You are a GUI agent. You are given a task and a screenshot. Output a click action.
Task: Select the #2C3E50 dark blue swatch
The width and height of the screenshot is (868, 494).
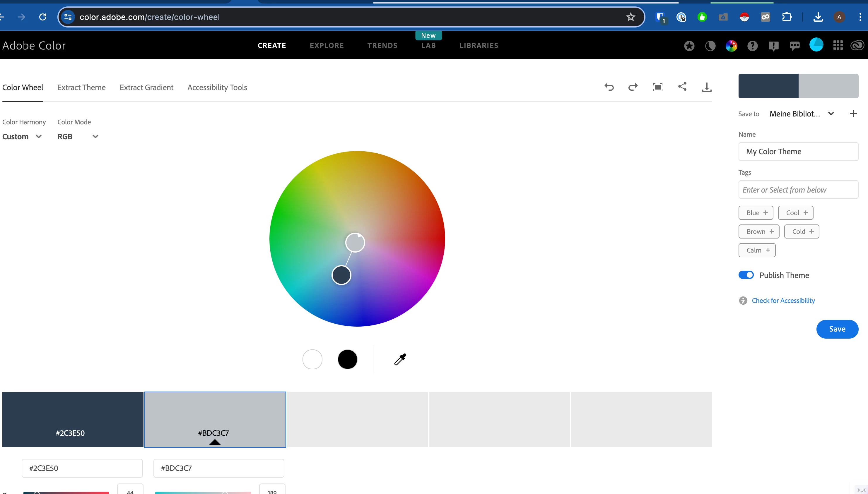[73, 419]
